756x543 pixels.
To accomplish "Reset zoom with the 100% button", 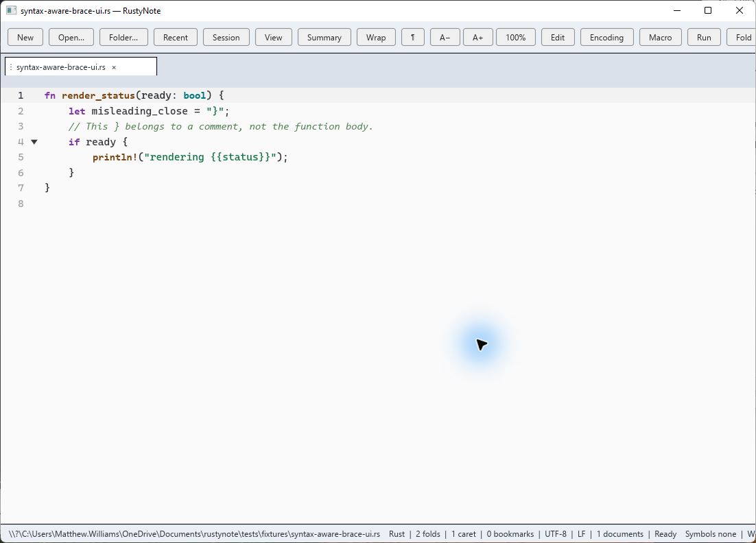I will point(515,37).
